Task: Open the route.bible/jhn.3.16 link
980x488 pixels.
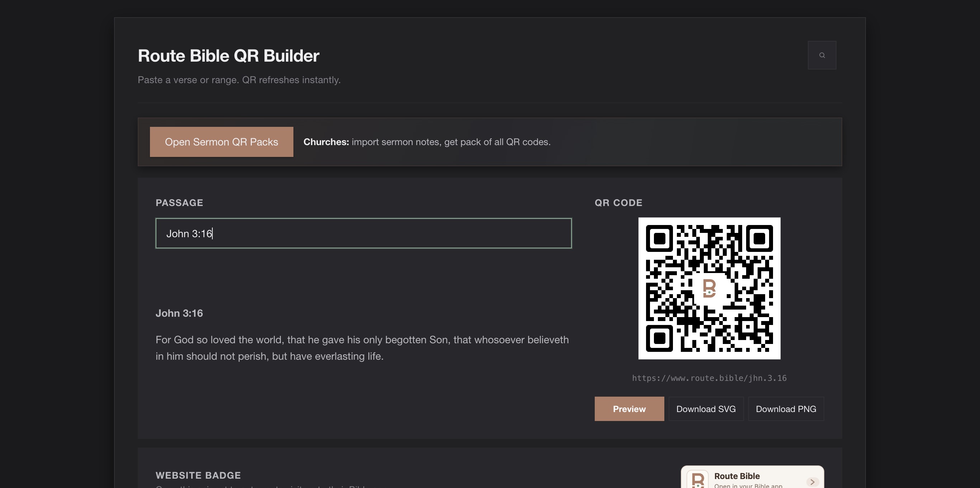Action: click(709, 378)
